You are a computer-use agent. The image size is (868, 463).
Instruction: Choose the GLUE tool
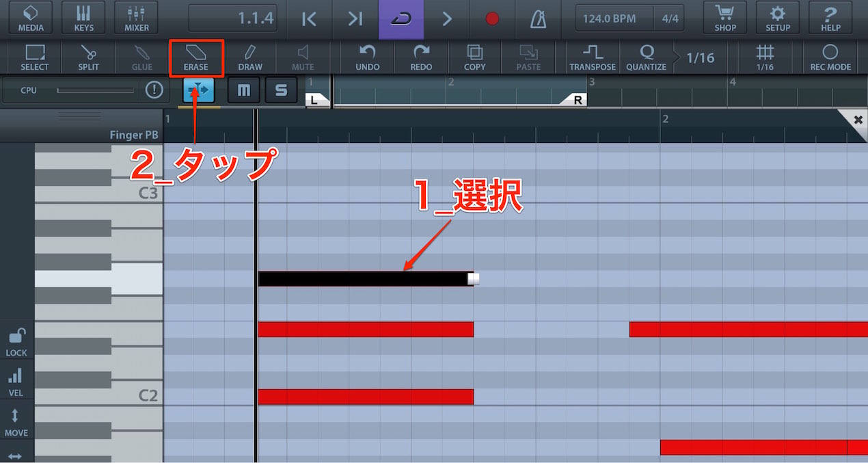pyautogui.click(x=142, y=57)
